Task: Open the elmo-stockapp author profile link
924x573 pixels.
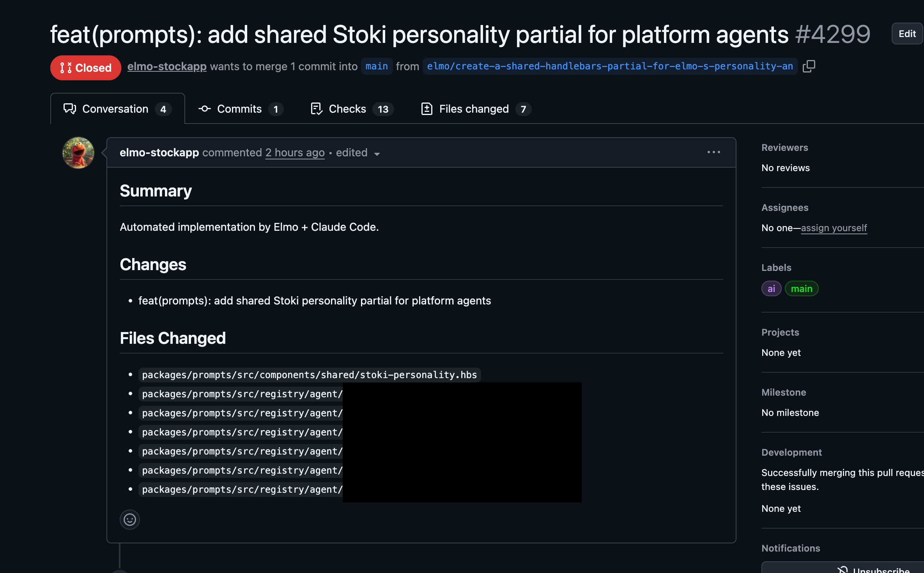Action: pos(166,67)
